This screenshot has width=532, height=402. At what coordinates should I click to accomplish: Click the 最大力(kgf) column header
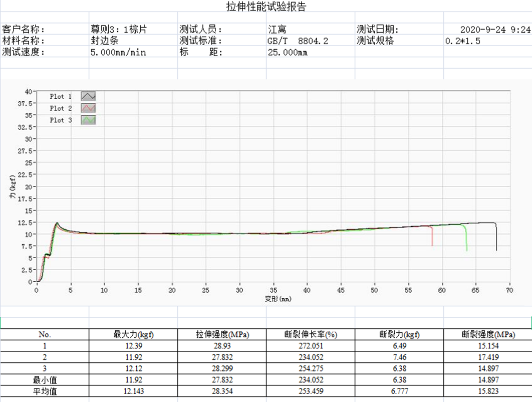[133, 335]
